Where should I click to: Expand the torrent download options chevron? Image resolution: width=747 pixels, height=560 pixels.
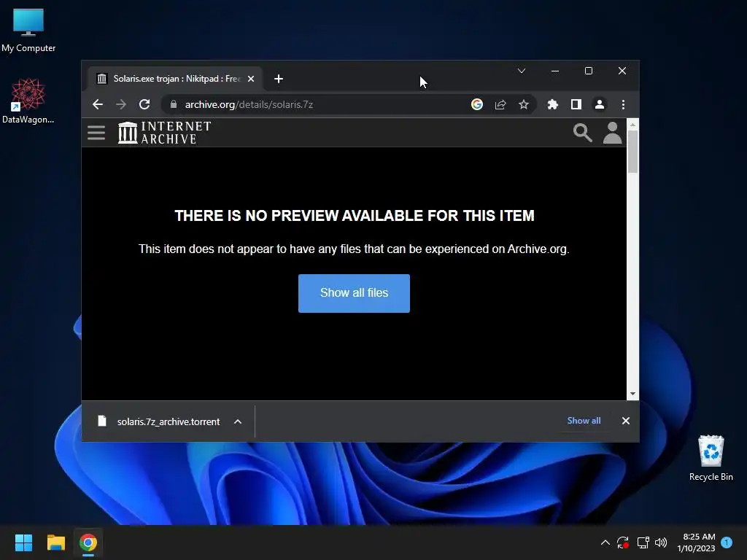coord(238,421)
